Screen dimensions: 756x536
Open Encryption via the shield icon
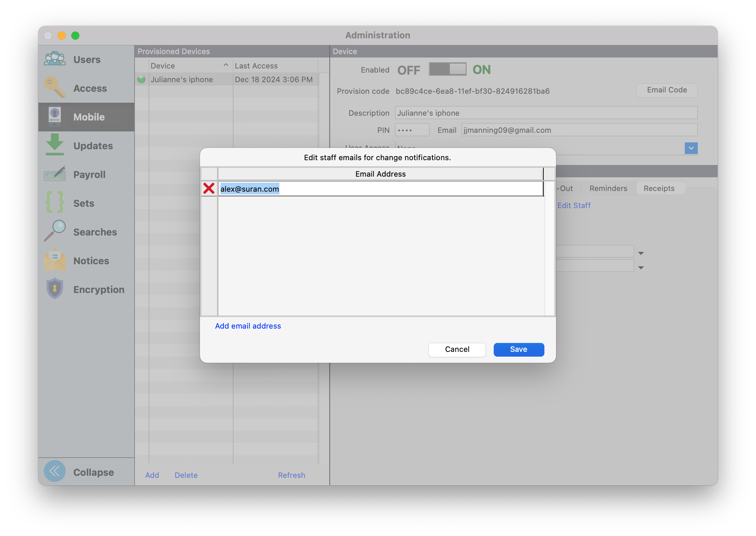coord(55,289)
